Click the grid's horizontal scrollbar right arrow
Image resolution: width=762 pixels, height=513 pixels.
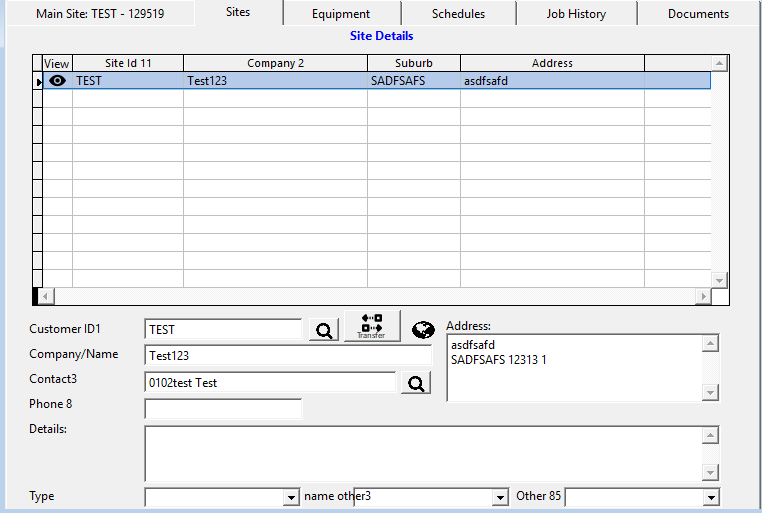[x=703, y=297]
